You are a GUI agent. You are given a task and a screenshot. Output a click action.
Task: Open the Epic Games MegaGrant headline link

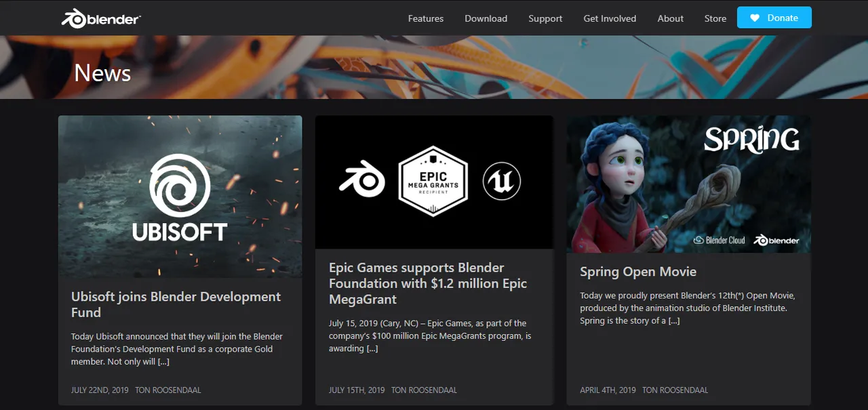tap(428, 283)
